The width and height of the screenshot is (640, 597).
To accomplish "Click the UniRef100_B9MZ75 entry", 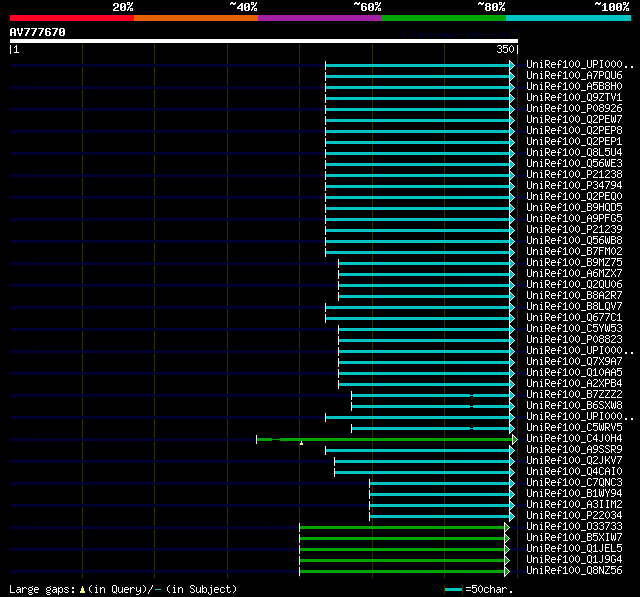I will click(x=574, y=263).
